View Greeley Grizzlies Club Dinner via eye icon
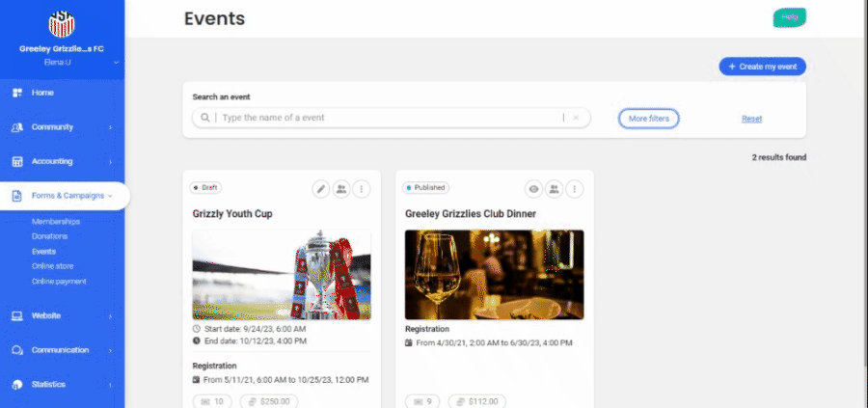The width and height of the screenshot is (868, 408). tap(533, 189)
